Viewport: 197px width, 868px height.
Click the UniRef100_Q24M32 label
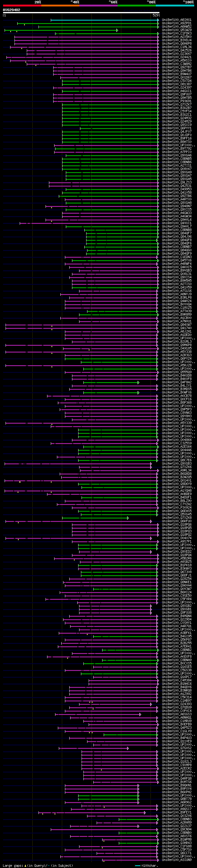tap(177, 118)
